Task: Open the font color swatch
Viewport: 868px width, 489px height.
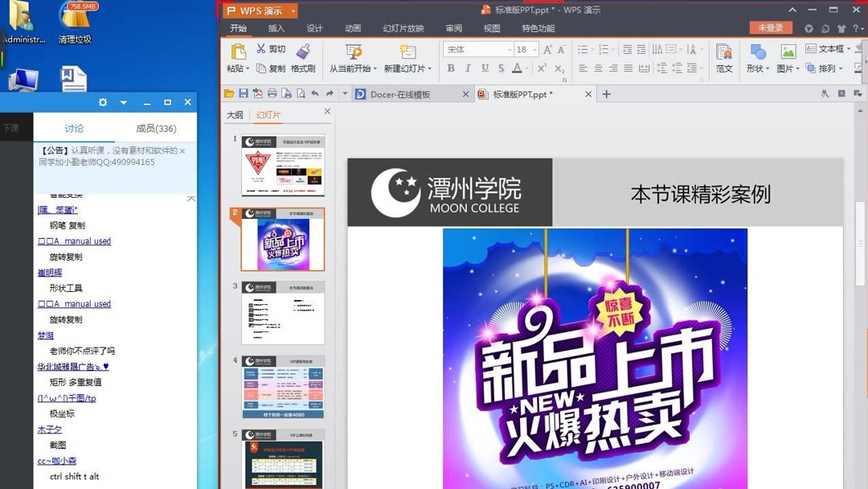Action: pyautogui.click(x=517, y=68)
